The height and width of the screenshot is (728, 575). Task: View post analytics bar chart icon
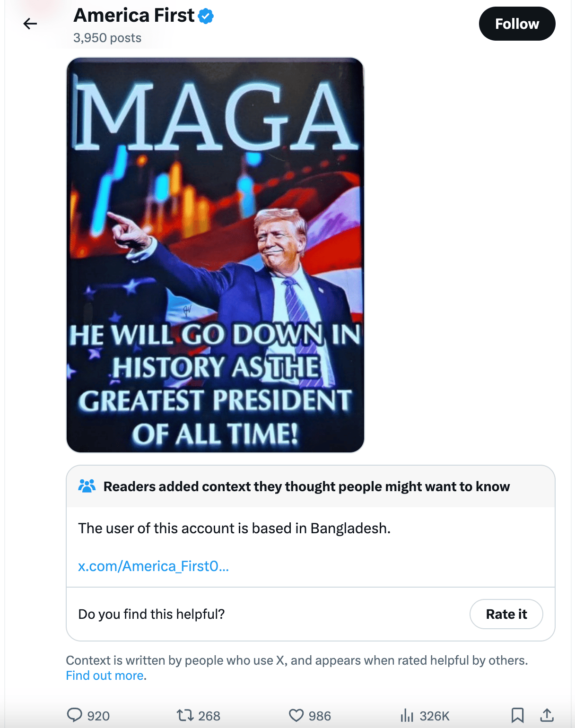click(x=407, y=715)
